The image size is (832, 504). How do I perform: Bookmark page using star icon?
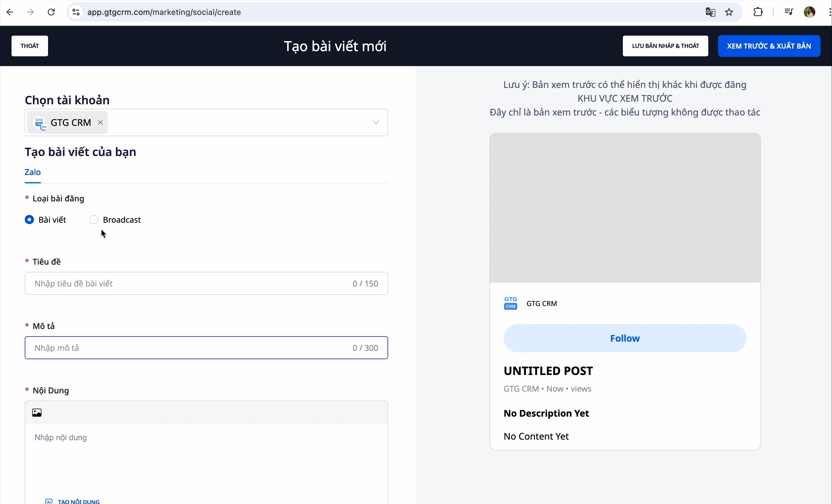tap(729, 12)
